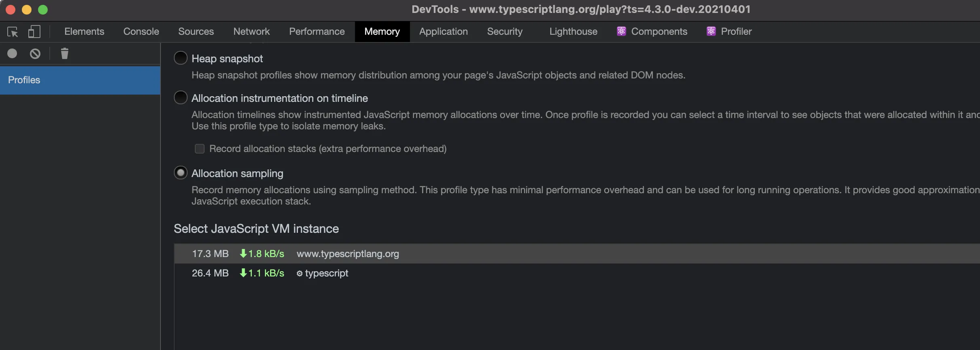Open the Performance tab
This screenshot has height=350, width=980.
point(317,32)
